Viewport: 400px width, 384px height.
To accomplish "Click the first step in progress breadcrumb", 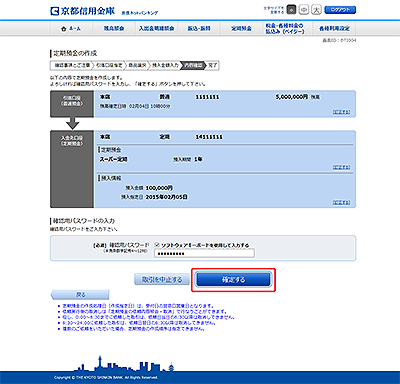I will tap(72, 65).
